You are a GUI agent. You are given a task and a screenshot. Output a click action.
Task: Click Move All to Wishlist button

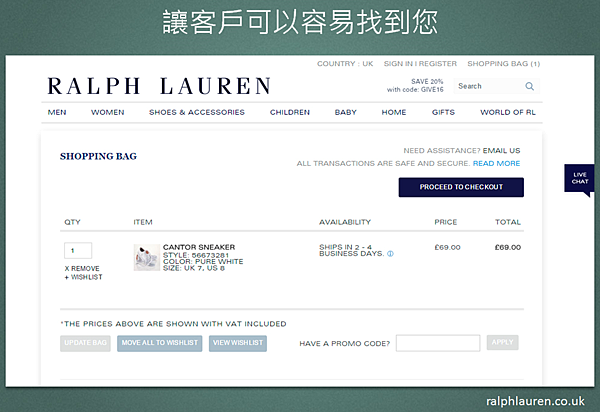point(160,343)
